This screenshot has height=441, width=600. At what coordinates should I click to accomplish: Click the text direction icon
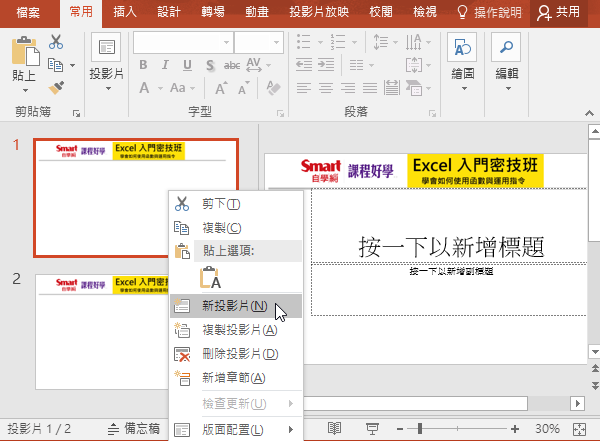tap(414, 42)
